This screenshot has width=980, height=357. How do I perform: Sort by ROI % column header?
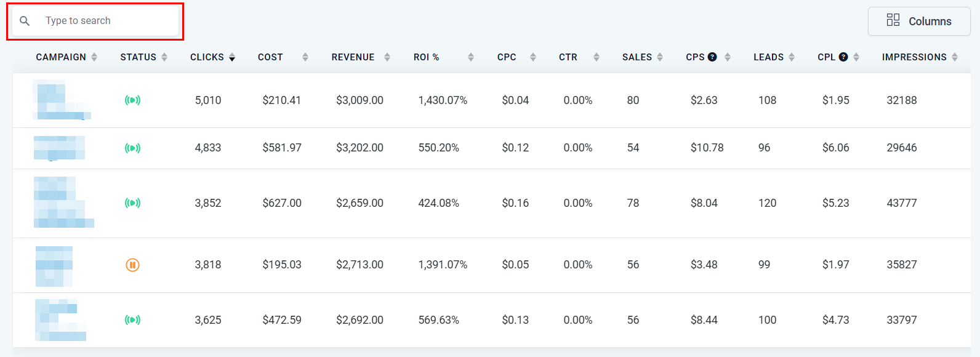coord(426,57)
